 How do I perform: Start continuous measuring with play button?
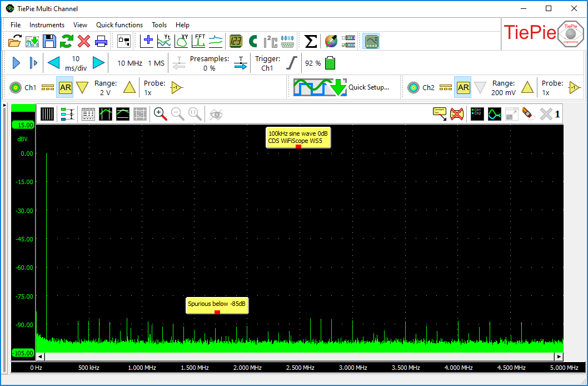coord(16,63)
